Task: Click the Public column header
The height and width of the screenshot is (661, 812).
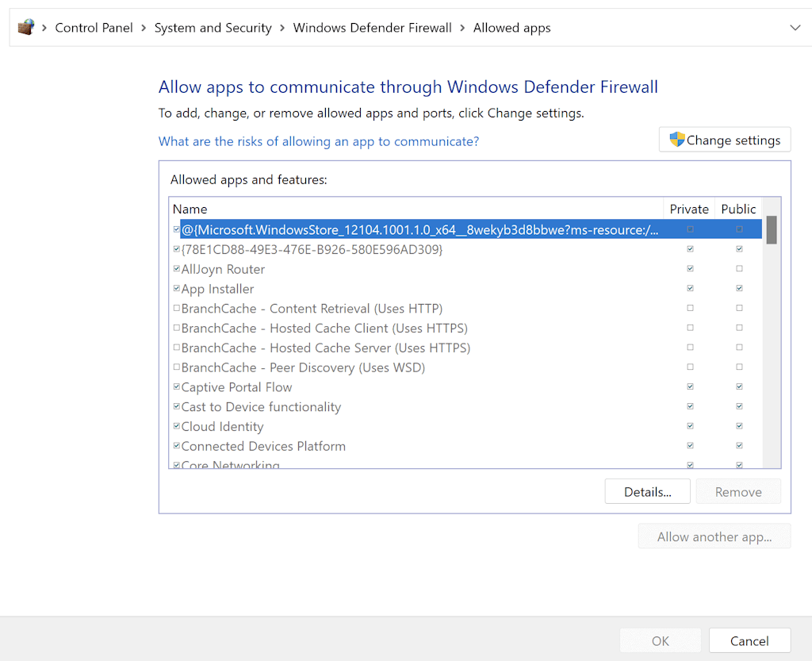Action: point(738,209)
